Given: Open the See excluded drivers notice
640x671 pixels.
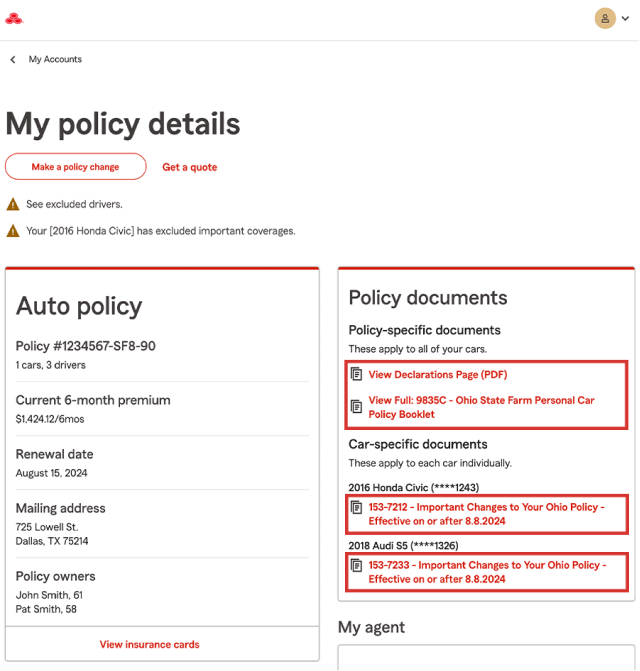Looking at the screenshot, I should click(x=74, y=204).
